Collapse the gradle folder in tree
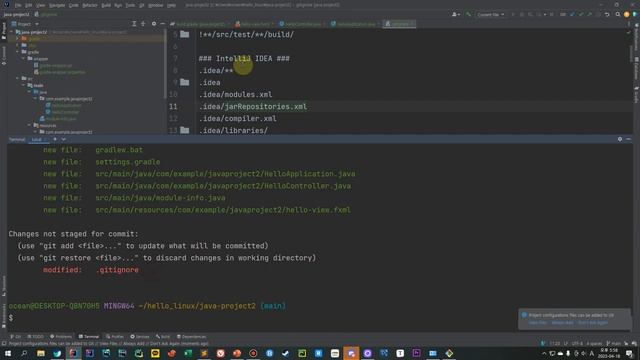Image resolution: width=640 pixels, height=360 pixels. [18, 52]
